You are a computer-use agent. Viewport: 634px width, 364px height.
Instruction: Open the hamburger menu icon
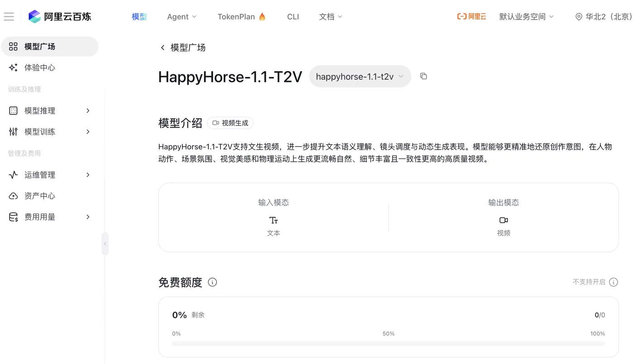tap(9, 17)
